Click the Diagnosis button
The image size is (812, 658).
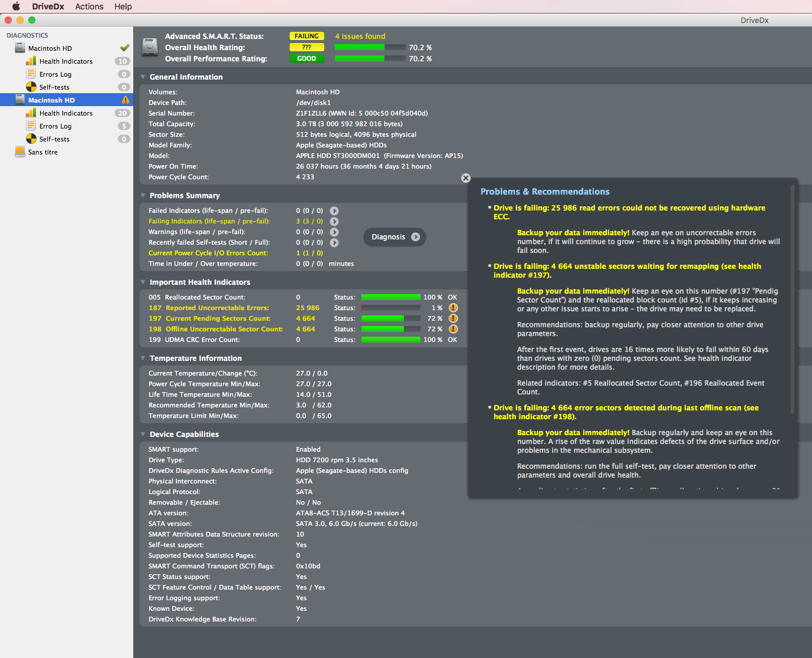[395, 237]
